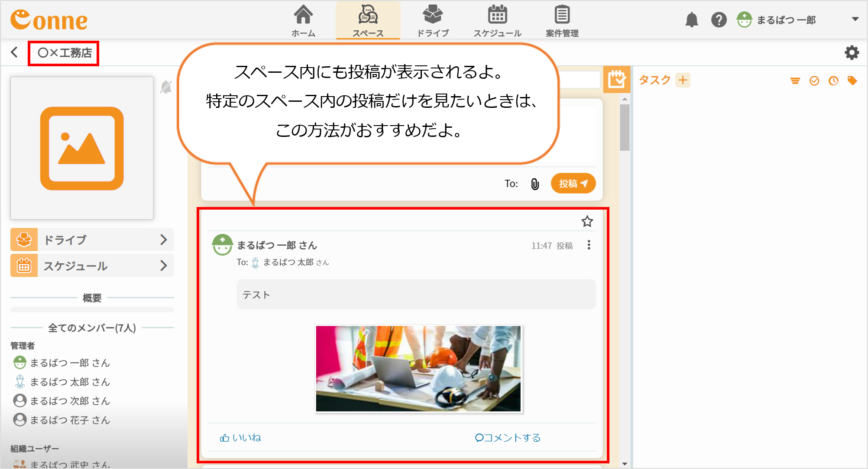Click the テスト post message text

(256, 295)
